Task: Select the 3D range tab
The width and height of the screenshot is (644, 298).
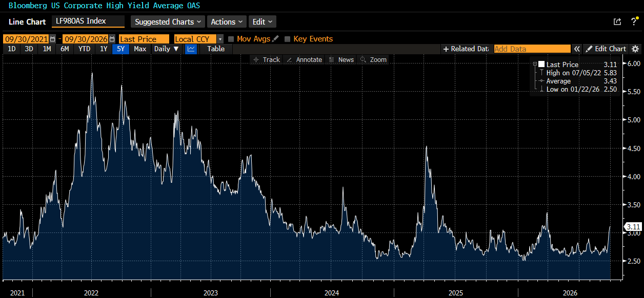Action: point(29,49)
